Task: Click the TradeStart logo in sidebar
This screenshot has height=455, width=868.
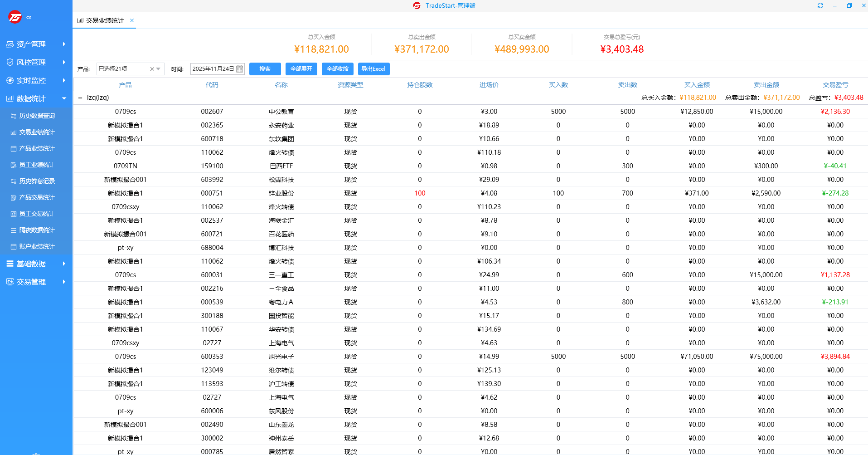Action: (x=15, y=17)
